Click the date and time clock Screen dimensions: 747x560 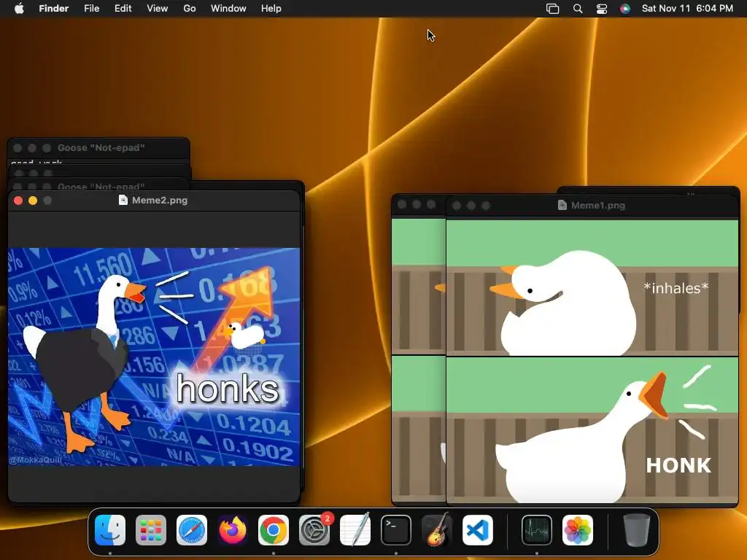(687, 9)
